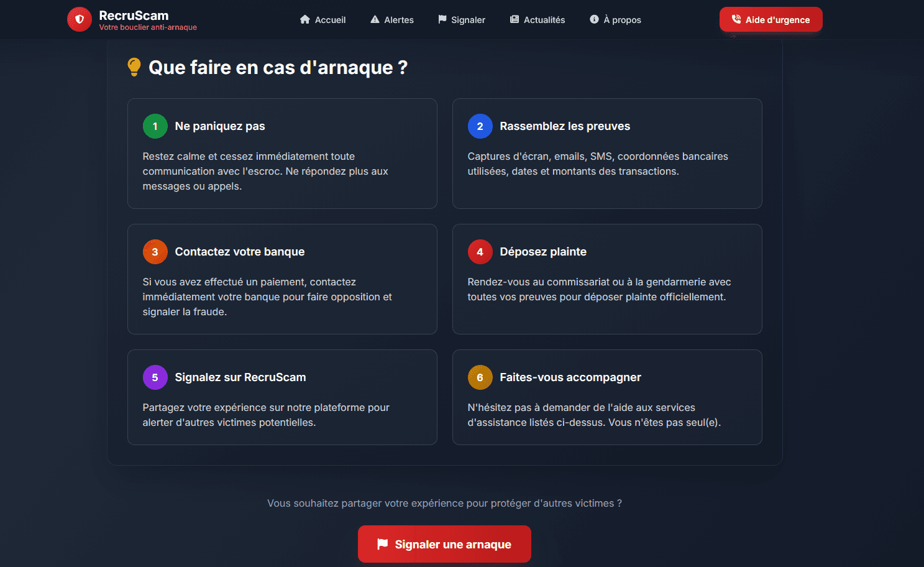Click the newspaper icon next to Actualités
This screenshot has width=924, height=567.
pos(515,19)
